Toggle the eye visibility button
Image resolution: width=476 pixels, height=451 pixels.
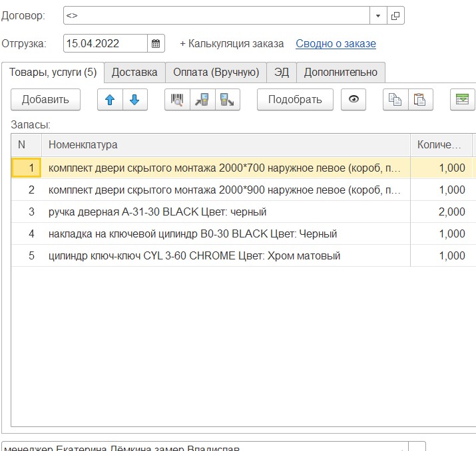(x=354, y=100)
